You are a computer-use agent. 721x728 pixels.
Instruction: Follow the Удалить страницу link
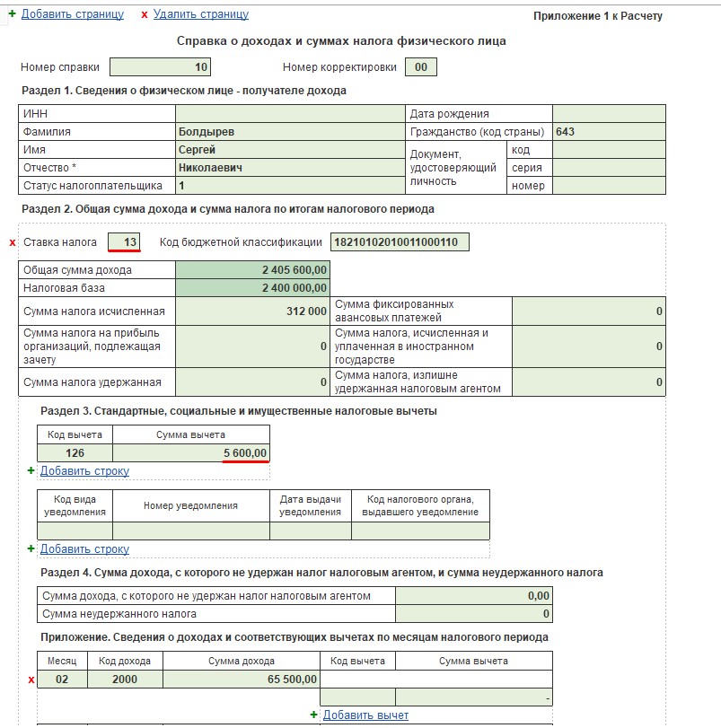201,14
